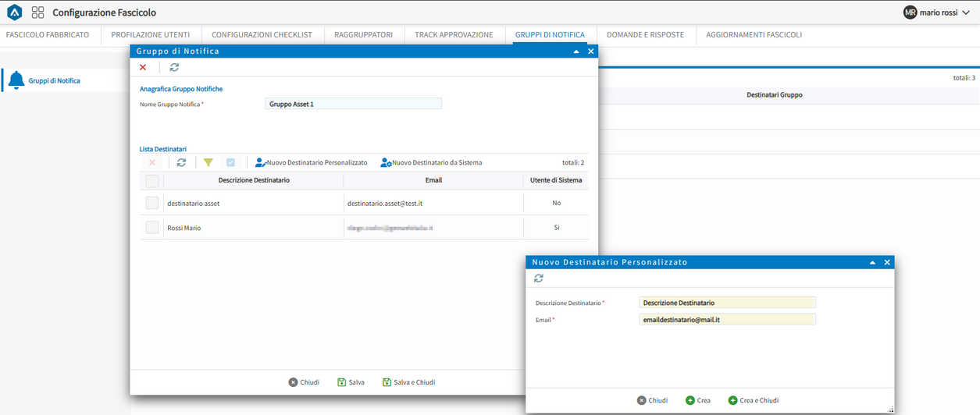Click Nuovo Destinatario Personalizzato toolbar button

(x=311, y=163)
